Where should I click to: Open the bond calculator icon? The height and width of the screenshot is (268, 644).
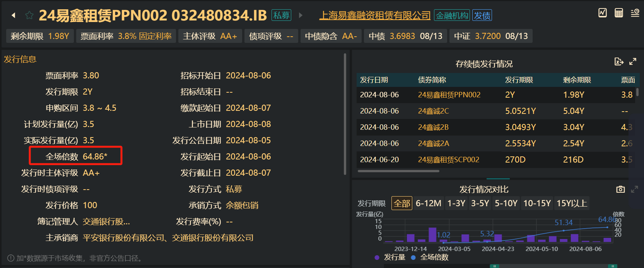tap(619, 13)
